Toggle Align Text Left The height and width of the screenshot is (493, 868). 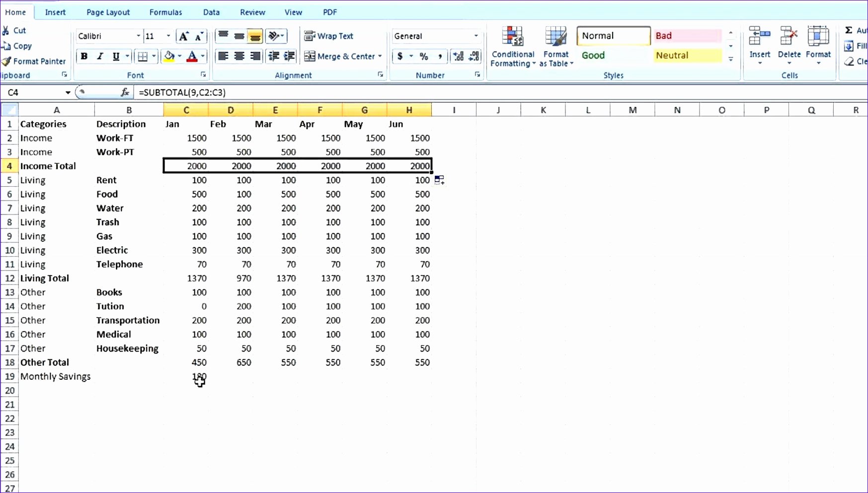coord(224,56)
